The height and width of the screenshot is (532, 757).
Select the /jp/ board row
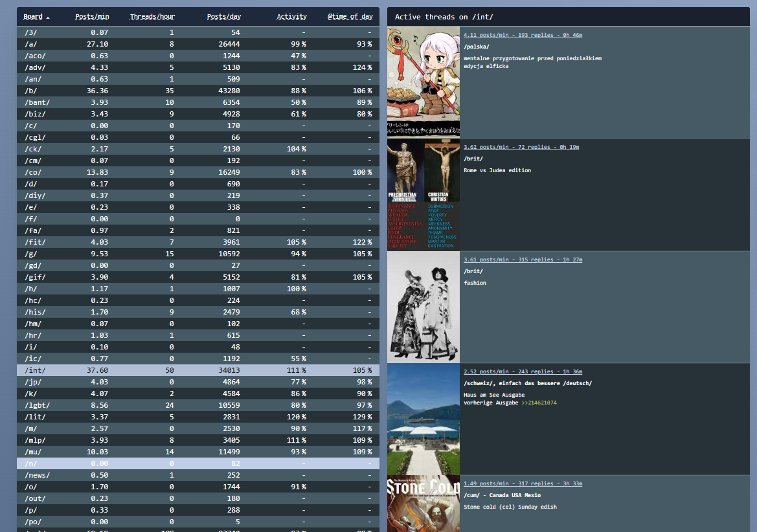[x=198, y=382]
